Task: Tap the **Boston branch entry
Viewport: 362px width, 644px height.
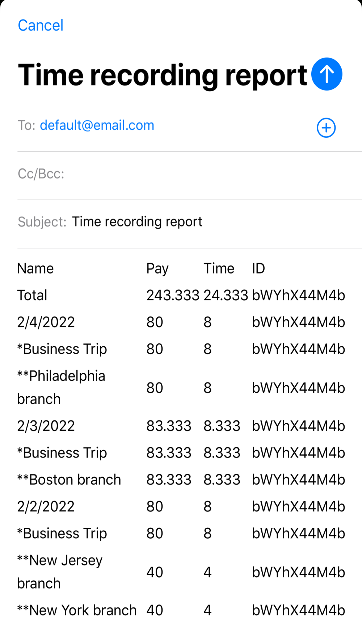Action: tap(69, 480)
